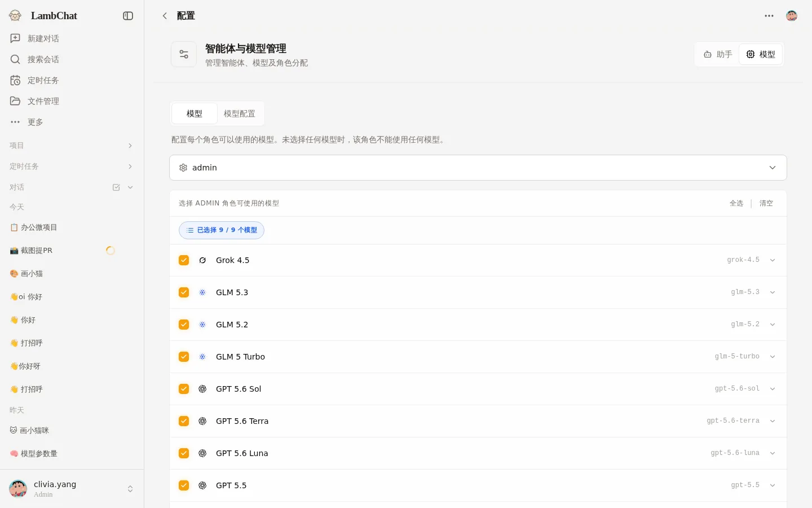The height and width of the screenshot is (508, 812).
Task: Click the user avatar at top right
Action: point(792,16)
